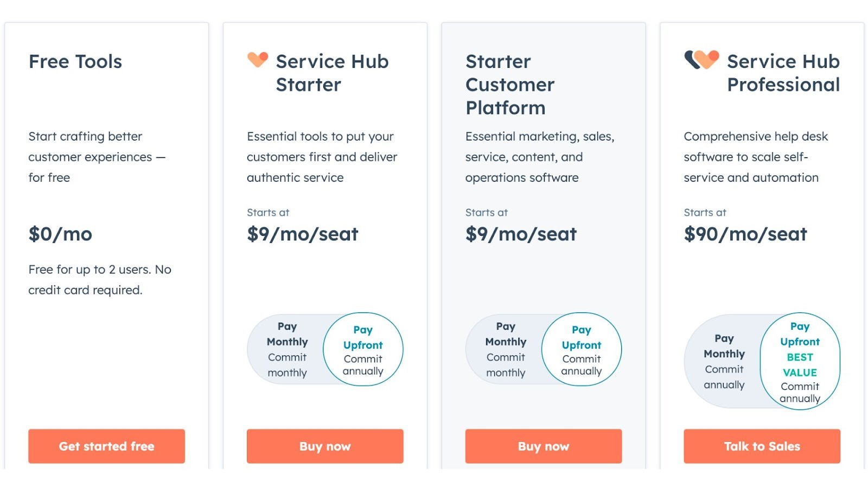Screen dimensions: 868x488
Task: Choose Pay Upfront on Starter Customer Platform
Action: click(x=582, y=350)
